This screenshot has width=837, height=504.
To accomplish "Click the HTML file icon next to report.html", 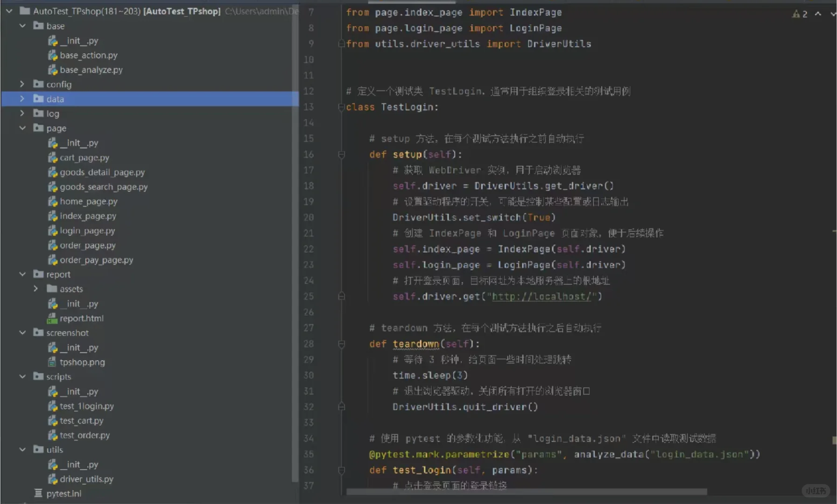I will tap(51, 318).
